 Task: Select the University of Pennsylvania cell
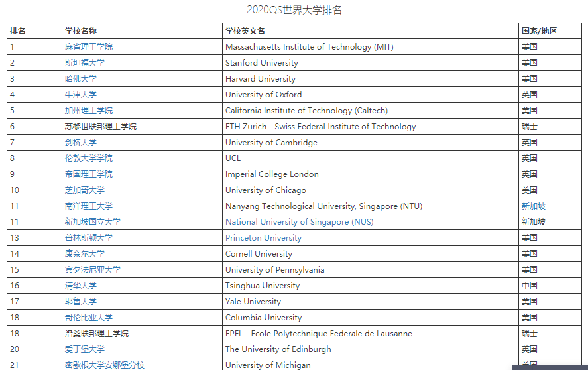coord(371,270)
